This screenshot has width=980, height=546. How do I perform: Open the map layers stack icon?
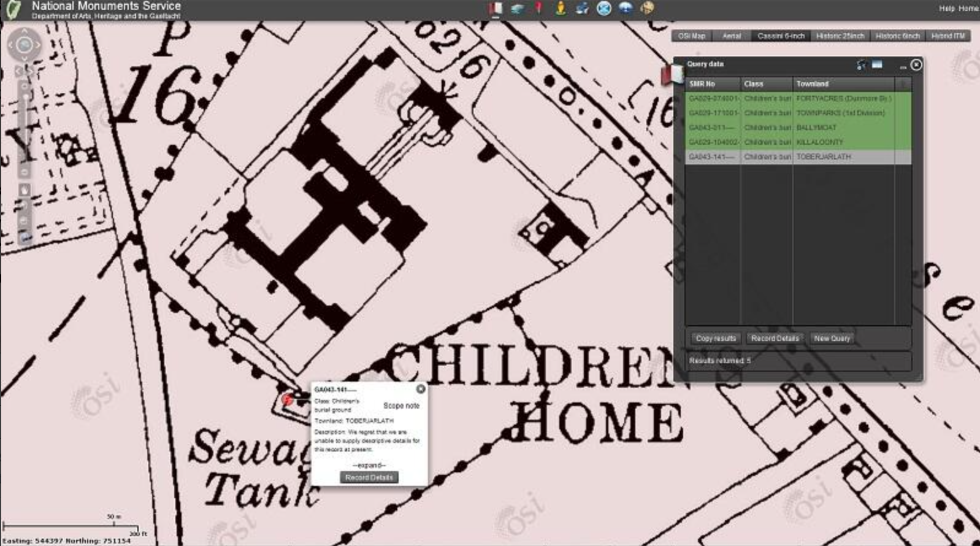[x=517, y=8]
